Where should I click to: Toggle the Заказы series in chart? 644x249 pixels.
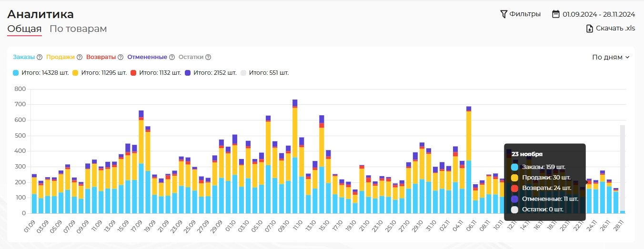tap(24, 57)
